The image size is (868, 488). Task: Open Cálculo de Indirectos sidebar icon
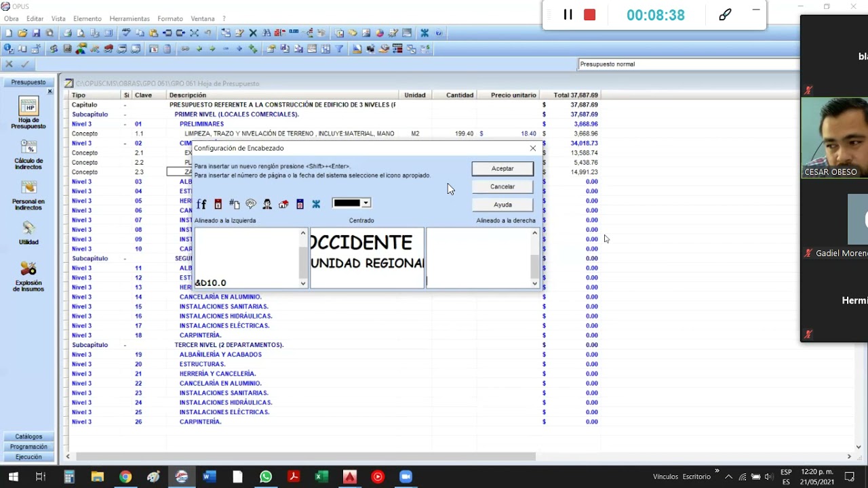28,155
